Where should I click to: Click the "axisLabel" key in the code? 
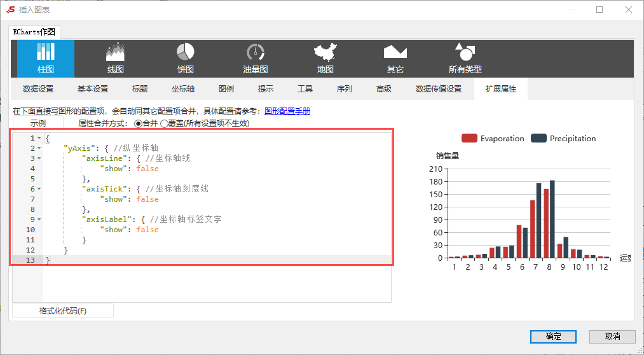point(107,220)
